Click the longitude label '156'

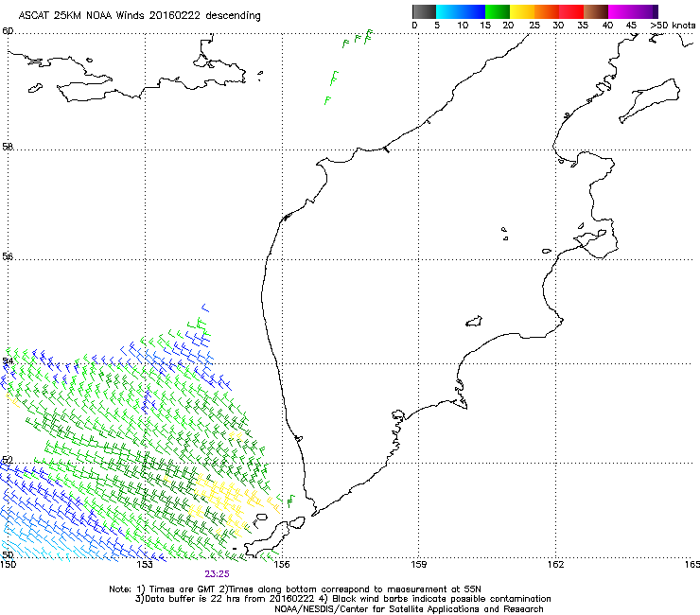click(282, 565)
